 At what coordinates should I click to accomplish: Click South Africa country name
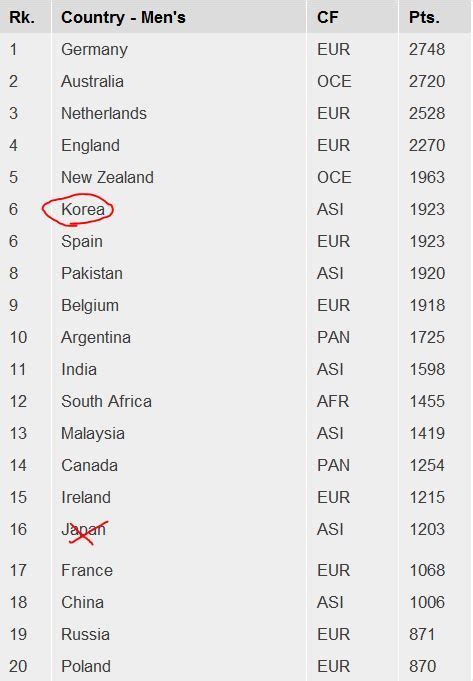point(106,401)
